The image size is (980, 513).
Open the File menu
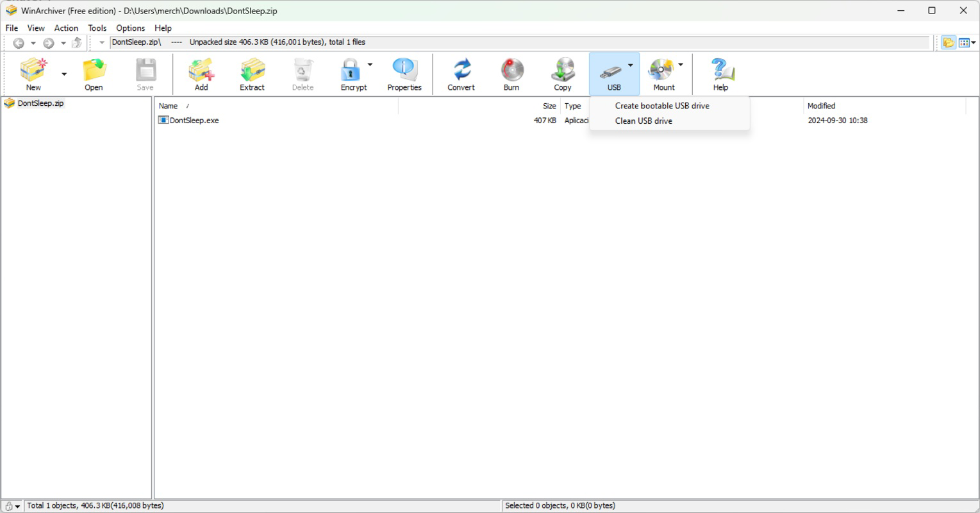[12, 28]
